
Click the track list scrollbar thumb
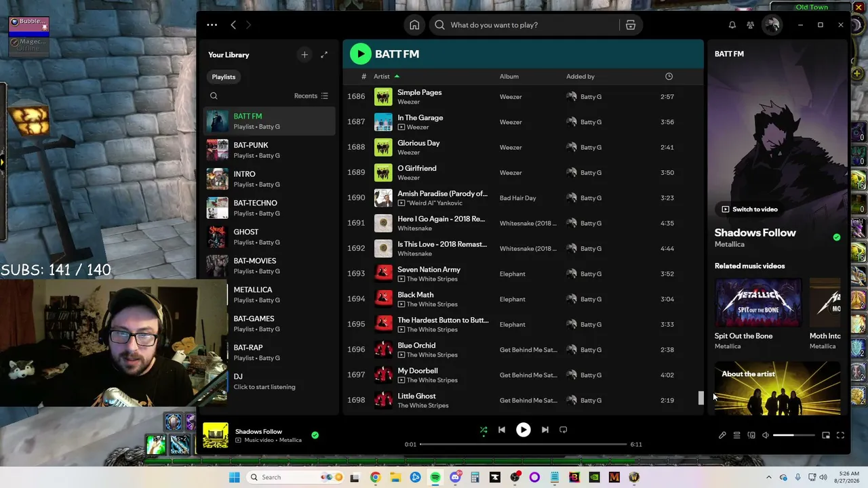[701, 398]
